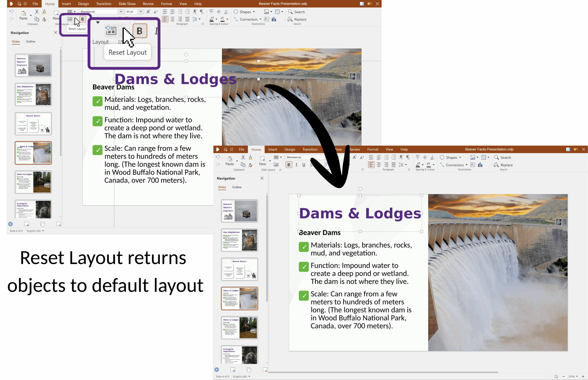Open the 44 pt font size dropdown
The height and width of the screenshot is (380, 588).
click(141, 11)
